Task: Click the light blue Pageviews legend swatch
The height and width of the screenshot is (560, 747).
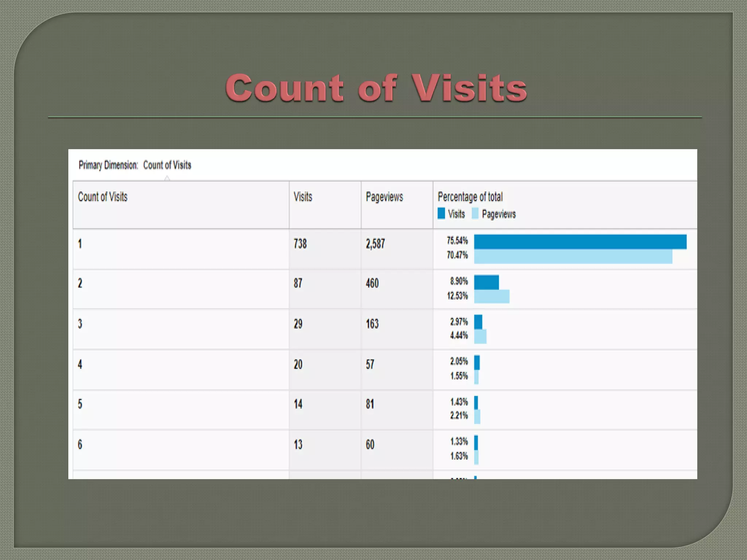Action: [475, 213]
